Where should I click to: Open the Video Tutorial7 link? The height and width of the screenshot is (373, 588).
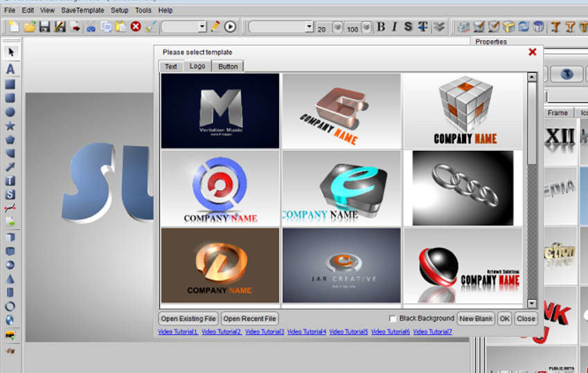point(432,331)
